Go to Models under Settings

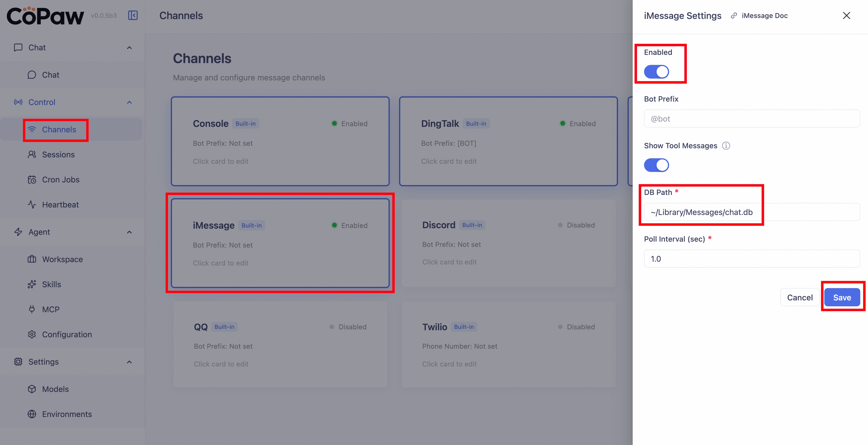click(x=55, y=389)
